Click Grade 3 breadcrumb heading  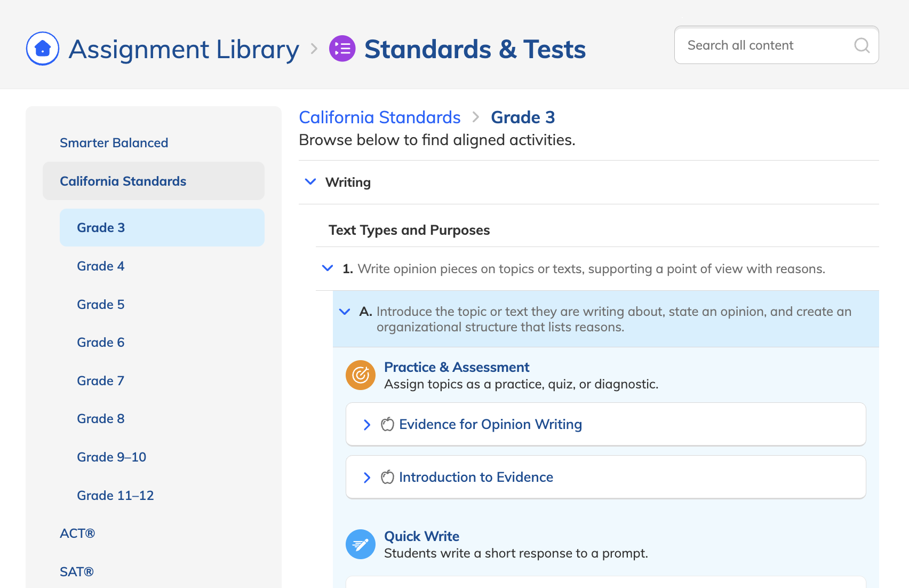coord(523,117)
